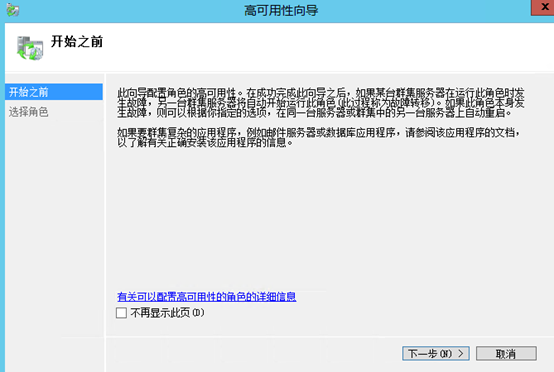
Task: Select the 开始之前 step in sidebar
Action: (54, 92)
